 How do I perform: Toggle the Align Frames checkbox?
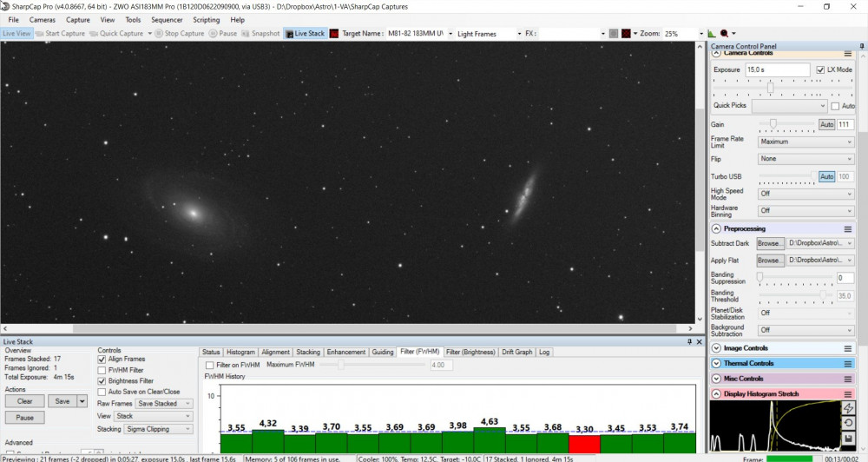click(x=102, y=359)
